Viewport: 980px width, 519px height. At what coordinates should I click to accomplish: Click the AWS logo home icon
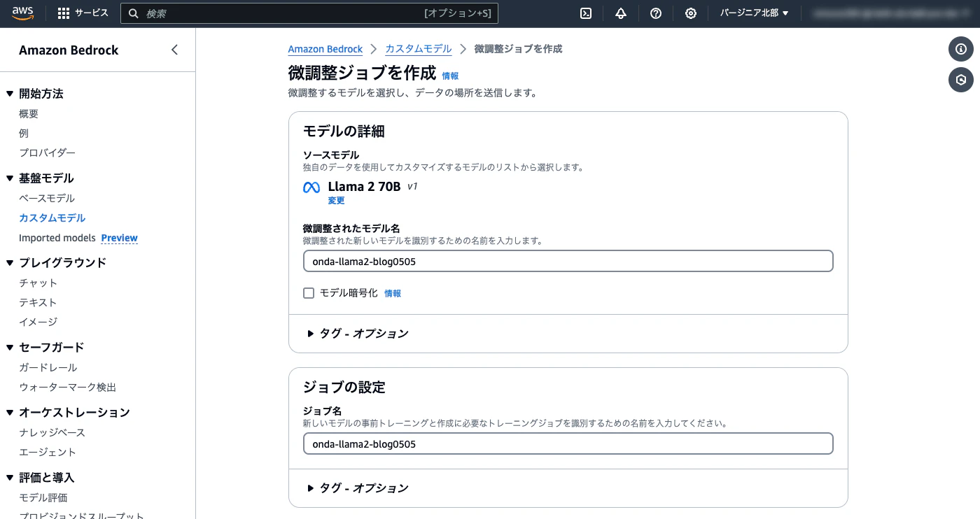(23, 13)
